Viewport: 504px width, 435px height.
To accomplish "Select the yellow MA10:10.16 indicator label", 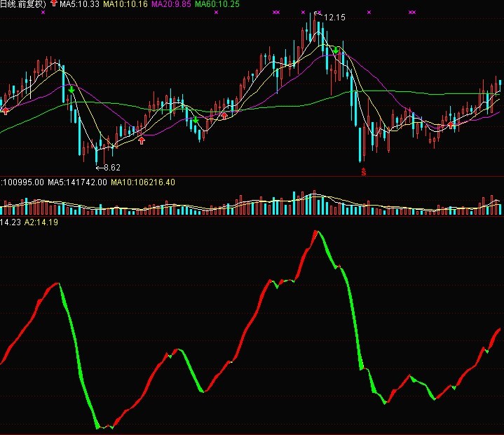I will coord(125,4).
